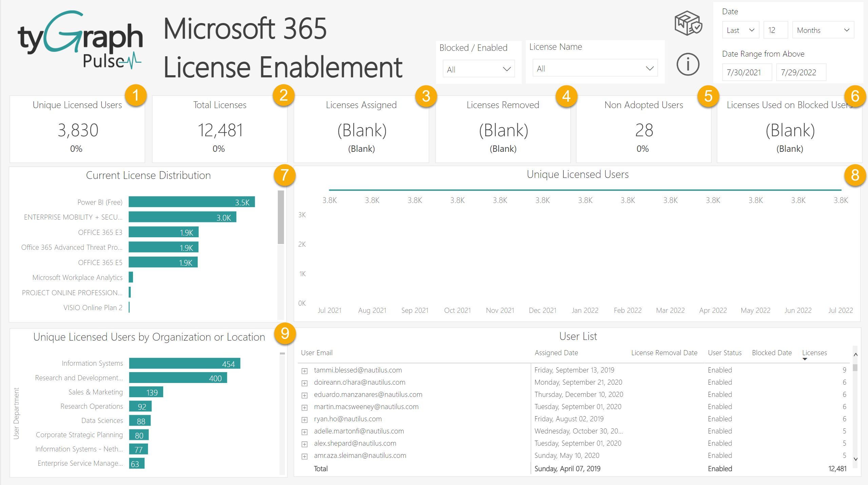The image size is (868, 485).
Task: Open the Blocked / Enabled dropdown
Action: [478, 69]
